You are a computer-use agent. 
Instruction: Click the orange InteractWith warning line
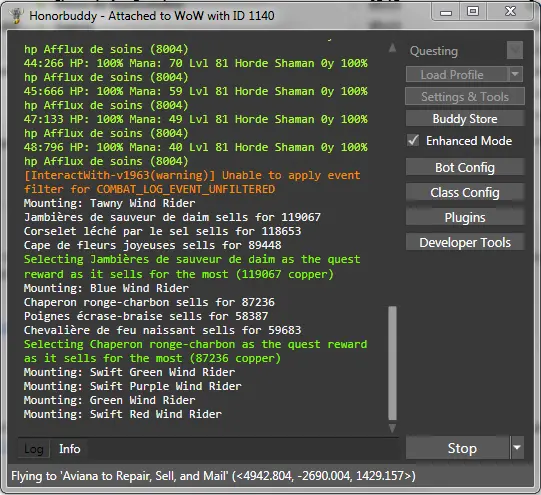(x=192, y=182)
